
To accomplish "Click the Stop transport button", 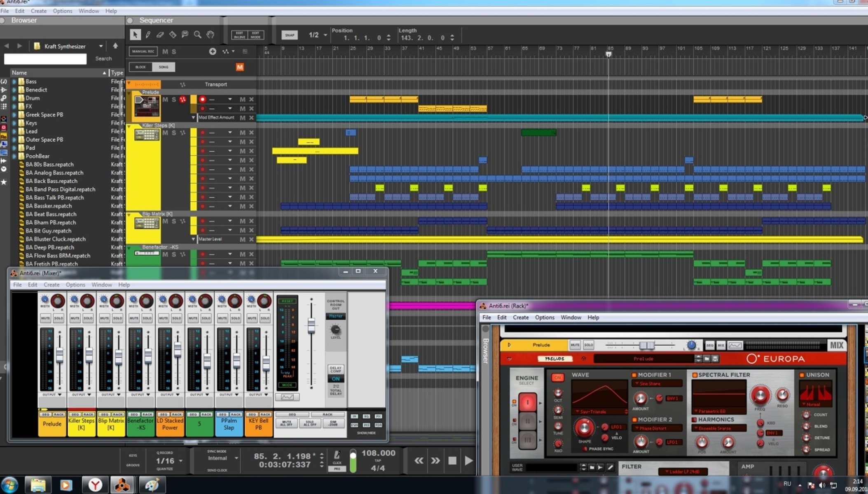I will coord(452,461).
